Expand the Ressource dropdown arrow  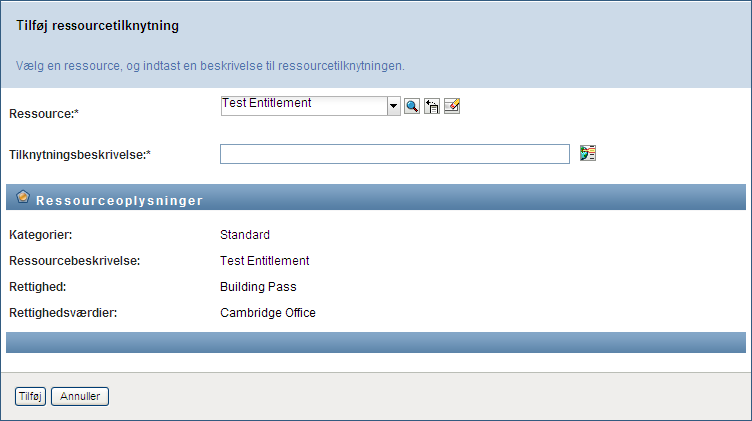pyautogui.click(x=394, y=106)
